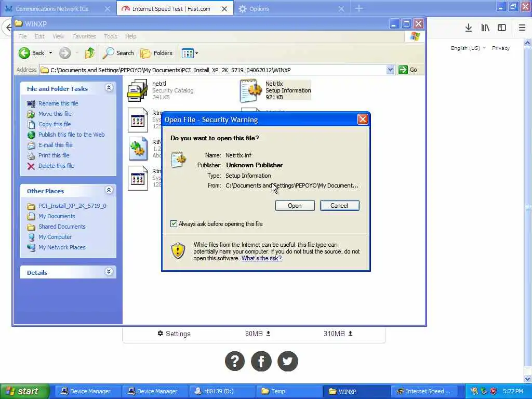Click the red X Delete icon

[x=31, y=166]
